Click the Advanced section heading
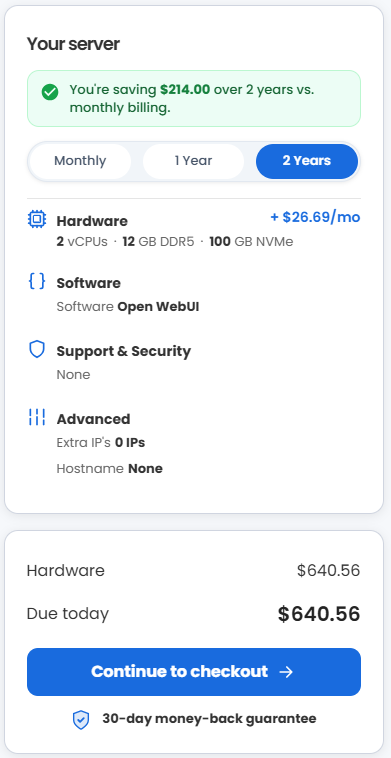Viewport: 391px width, 758px height. point(94,419)
